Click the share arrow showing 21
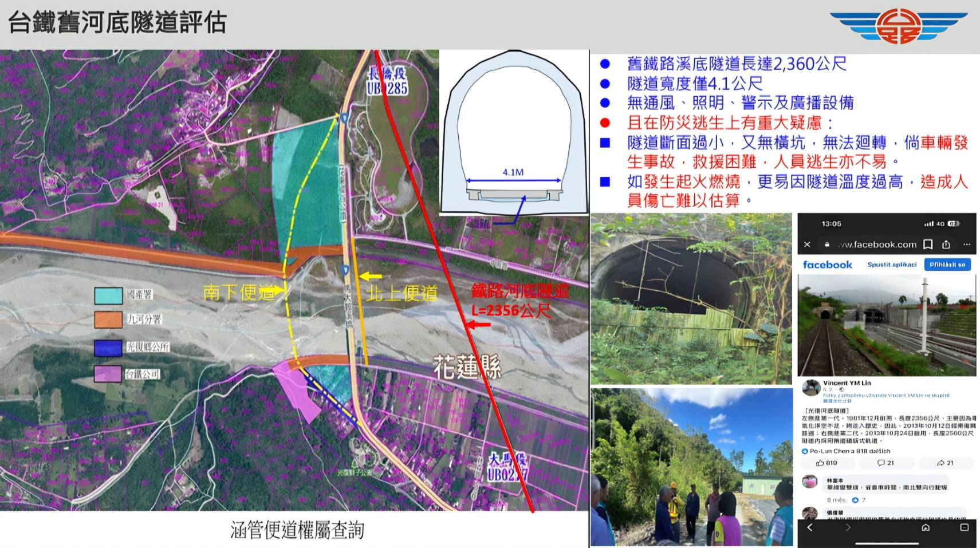 click(945, 463)
